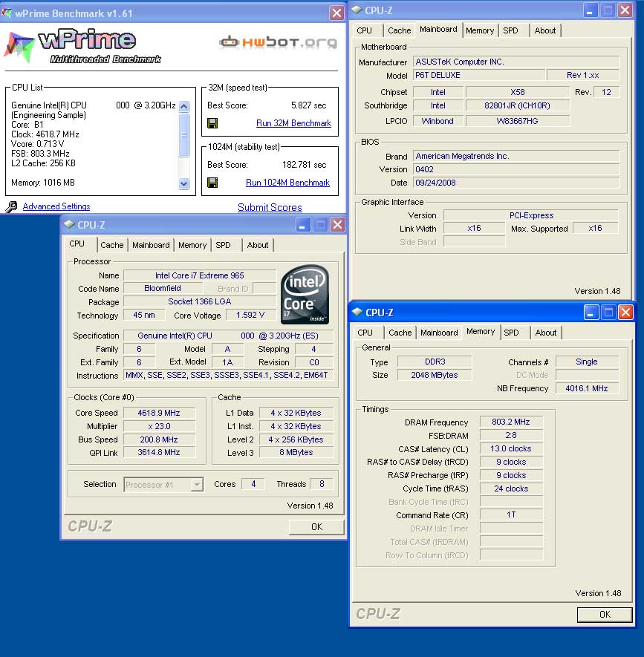Click the Southbridge 82801JR (ICH10R) field

point(518,105)
